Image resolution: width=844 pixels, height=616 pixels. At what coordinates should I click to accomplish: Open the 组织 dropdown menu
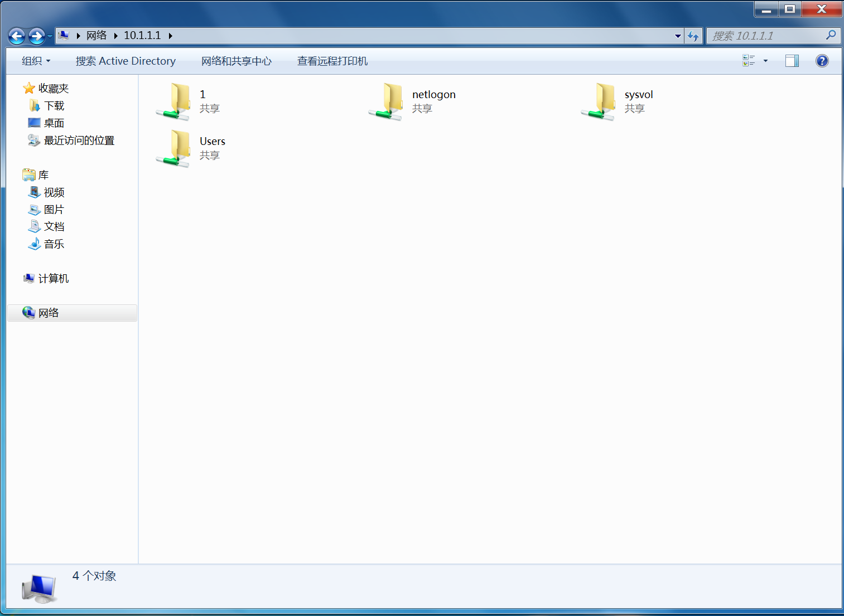(x=36, y=61)
